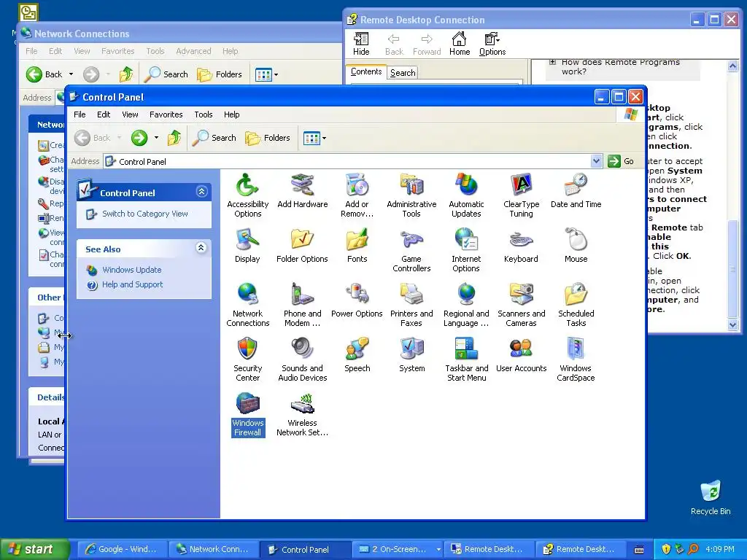
Task: Open Security Center
Action: [x=248, y=359]
